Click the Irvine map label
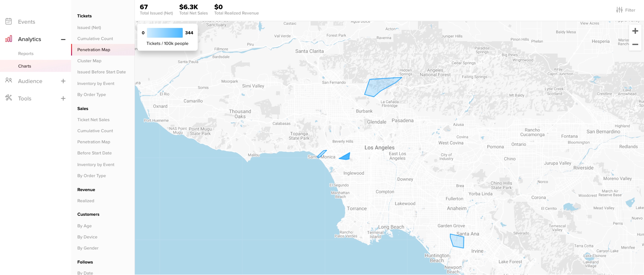Image resolution: width=644 pixels, height=275 pixels. tap(477, 251)
